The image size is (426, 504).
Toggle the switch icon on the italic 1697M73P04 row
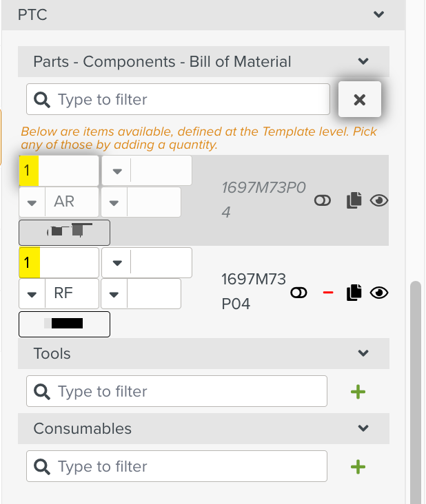click(x=323, y=200)
